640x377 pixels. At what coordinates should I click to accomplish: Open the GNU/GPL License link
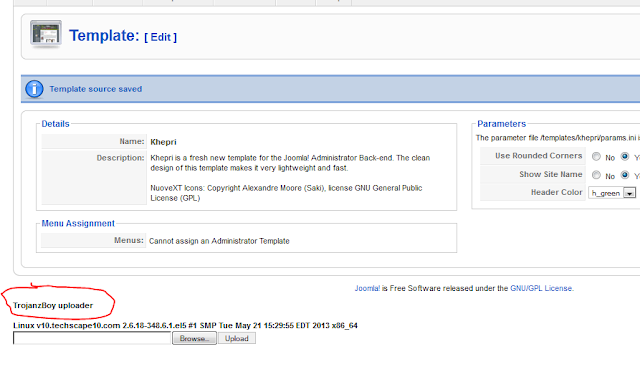coord(542,288)
